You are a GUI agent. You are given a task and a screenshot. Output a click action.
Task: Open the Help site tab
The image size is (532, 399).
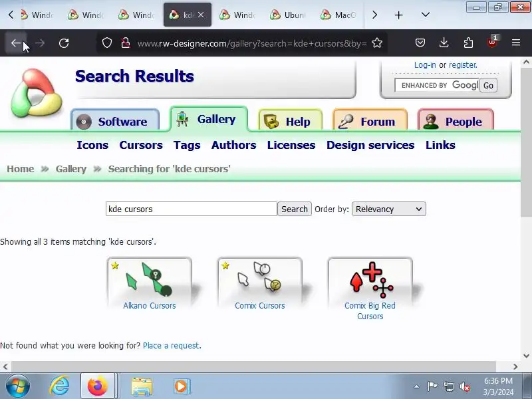290,121
